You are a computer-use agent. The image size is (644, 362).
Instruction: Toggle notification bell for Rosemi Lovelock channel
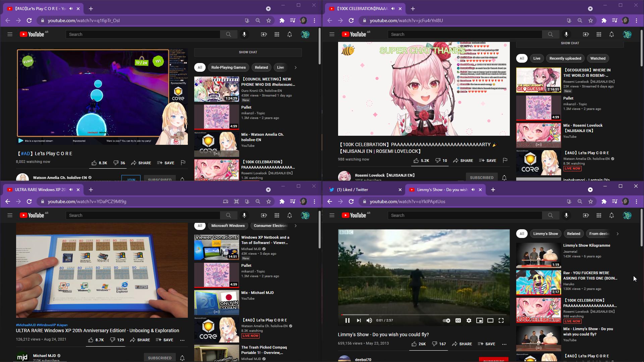point(504,178)
